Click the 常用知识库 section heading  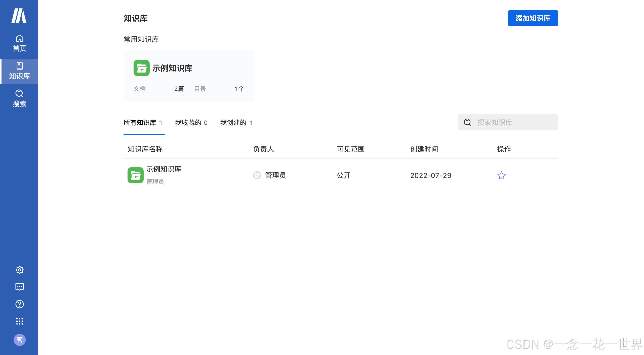pos(141,39)
